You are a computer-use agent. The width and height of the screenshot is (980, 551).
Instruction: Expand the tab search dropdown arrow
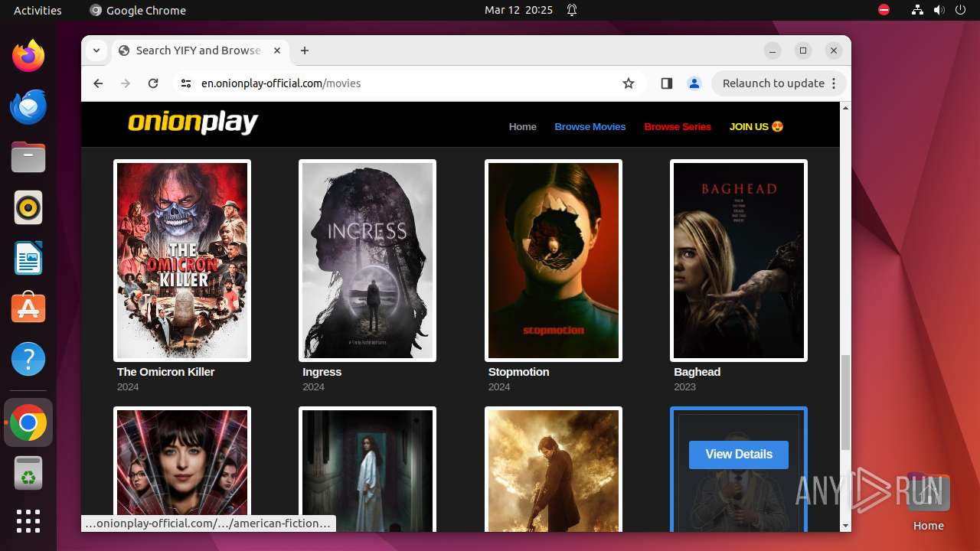(96, 51)
